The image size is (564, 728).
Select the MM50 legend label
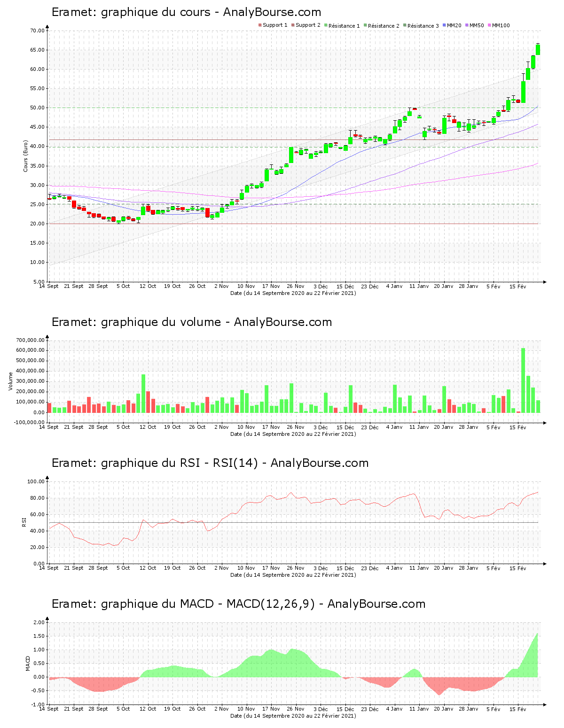[477, 25]
